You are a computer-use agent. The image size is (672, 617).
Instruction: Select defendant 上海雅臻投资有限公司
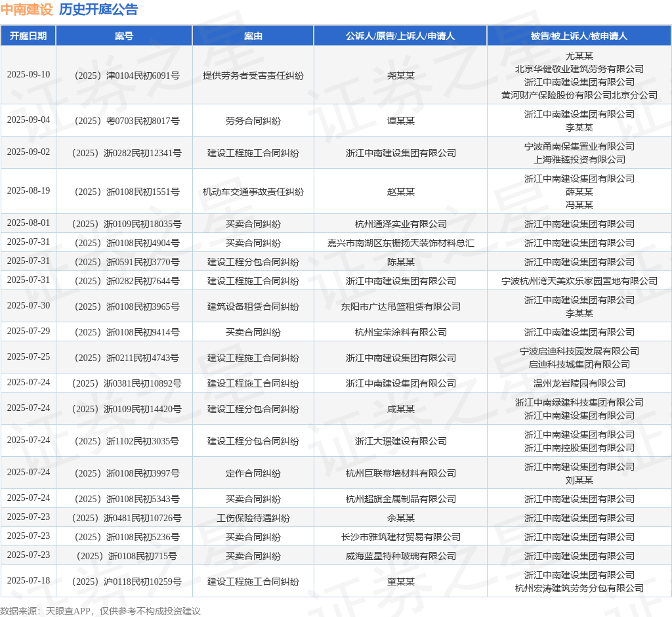(579, 160)
